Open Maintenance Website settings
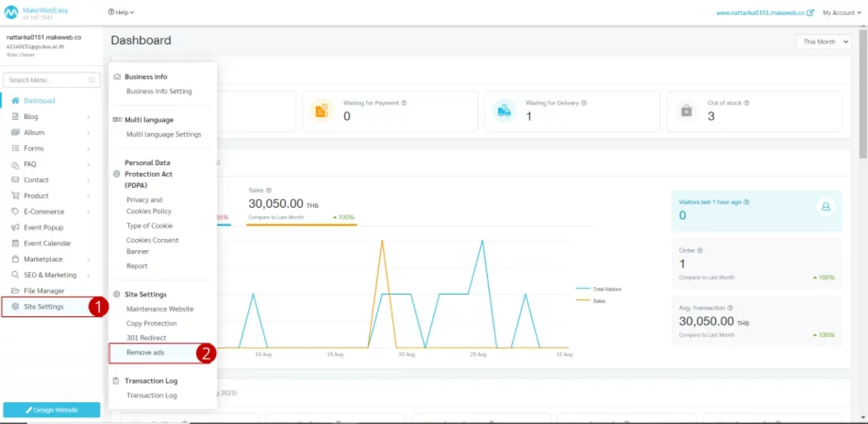Viewport: 868px width, 424px height. [x=160, y=309]
